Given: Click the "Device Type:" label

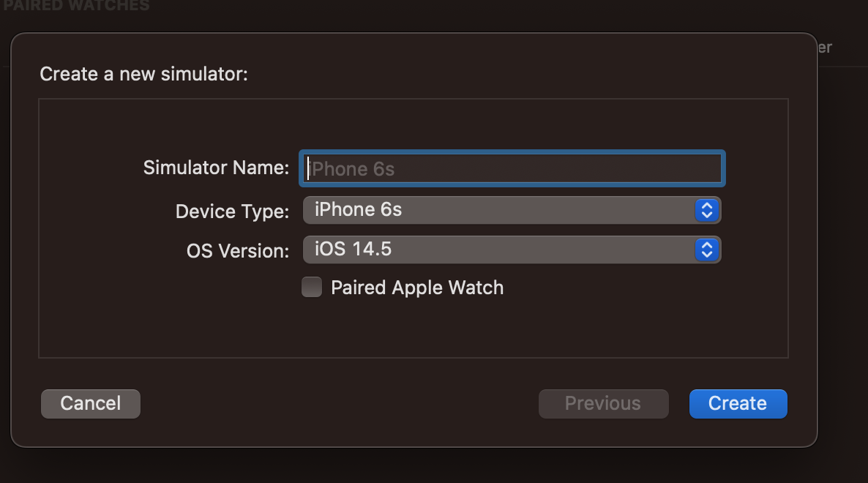Looking at the screenshot, I should click(x=233, y=212).
